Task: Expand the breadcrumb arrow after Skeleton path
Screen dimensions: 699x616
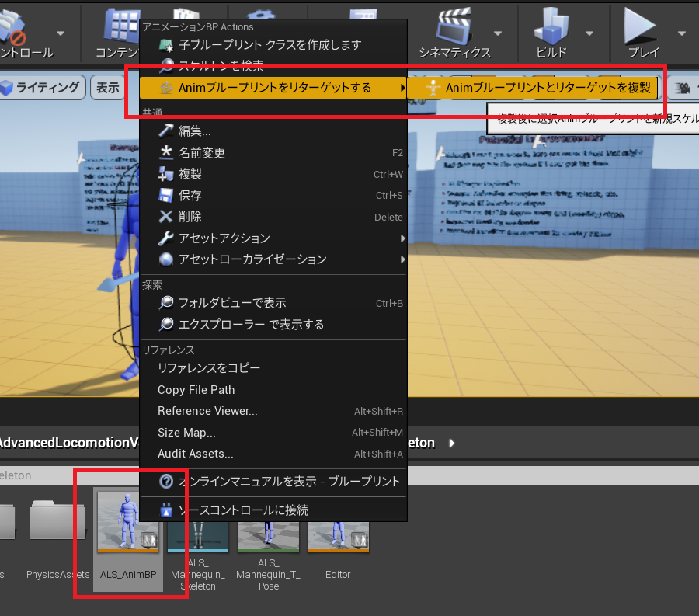Action: [451, 443]
